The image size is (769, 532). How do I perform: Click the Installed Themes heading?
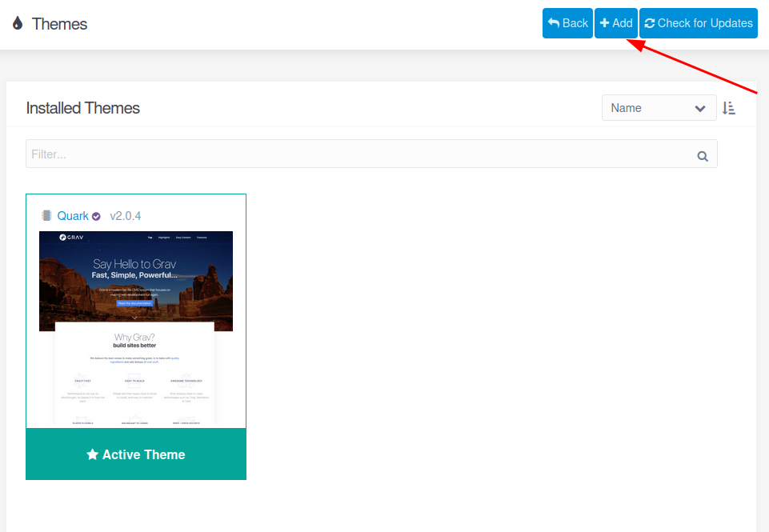click(x=83, y=108)
